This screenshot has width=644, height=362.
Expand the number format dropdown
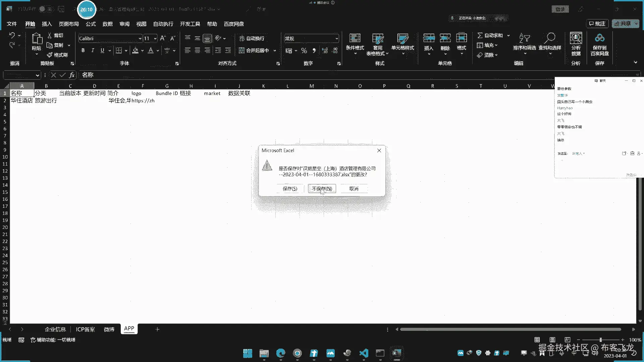click(x=336, y=39)
